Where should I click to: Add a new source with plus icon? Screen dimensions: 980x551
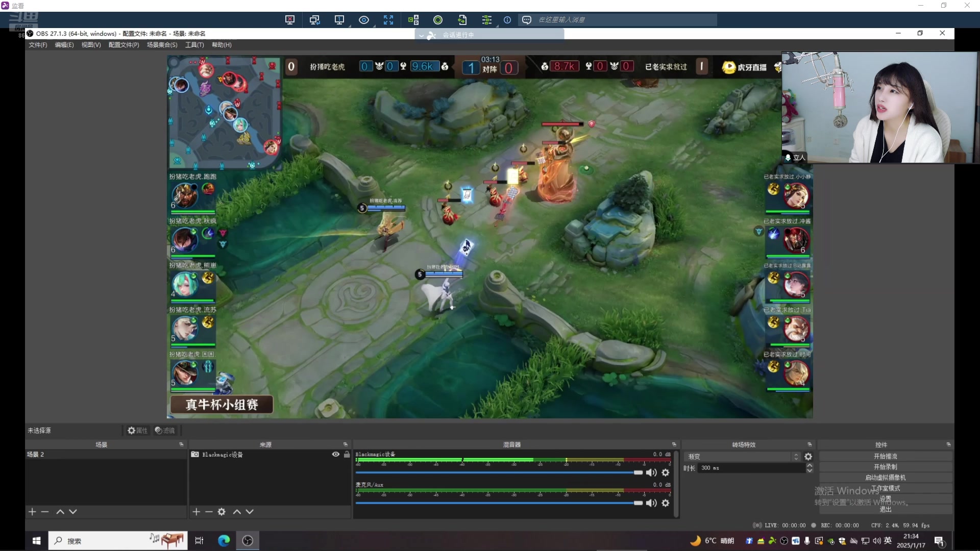(x=196, y=512)
